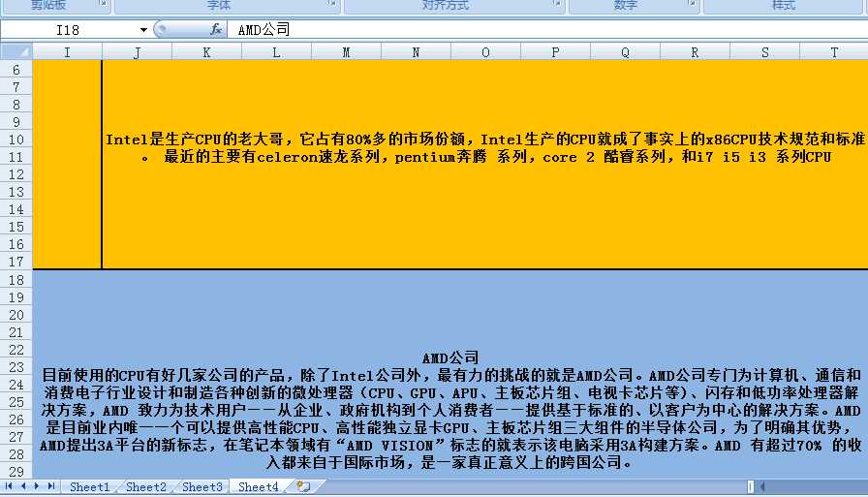Select row 26 header
Screen dimensions: 868x497
(x=16, y=419)
